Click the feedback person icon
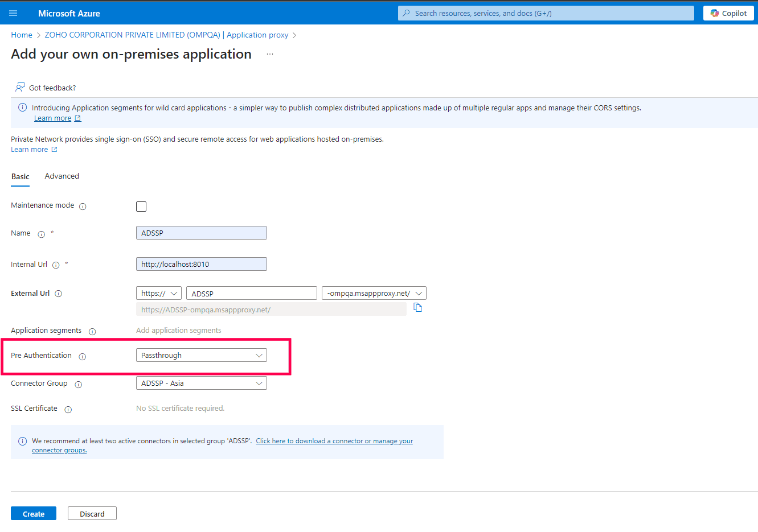Image resolution: width=758 pixels, height=532 pixels. click(x=20, y=87)
